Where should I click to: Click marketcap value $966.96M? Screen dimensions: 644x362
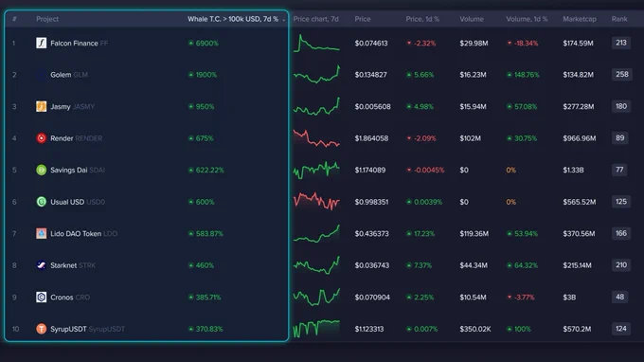coord(579,138)
